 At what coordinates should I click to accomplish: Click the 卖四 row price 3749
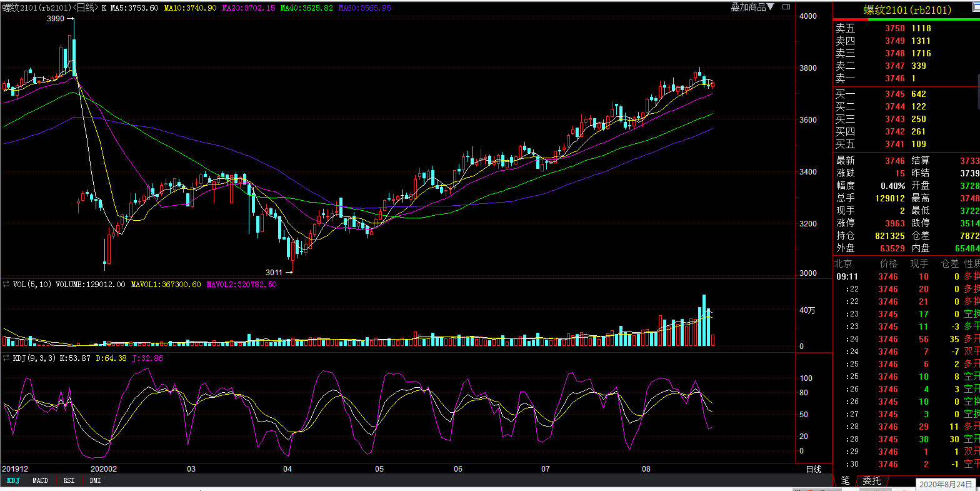894,41
